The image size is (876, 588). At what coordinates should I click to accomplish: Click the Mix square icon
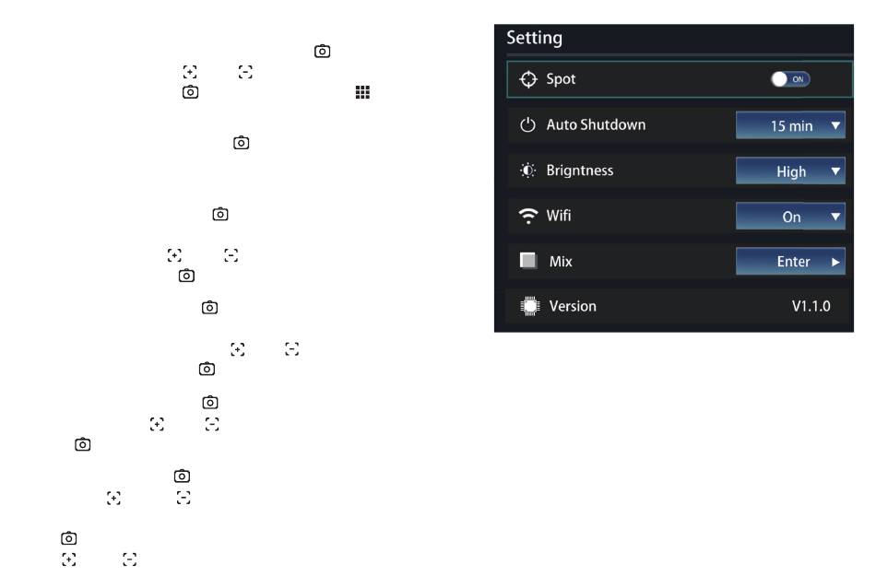[x=528, y=261]
